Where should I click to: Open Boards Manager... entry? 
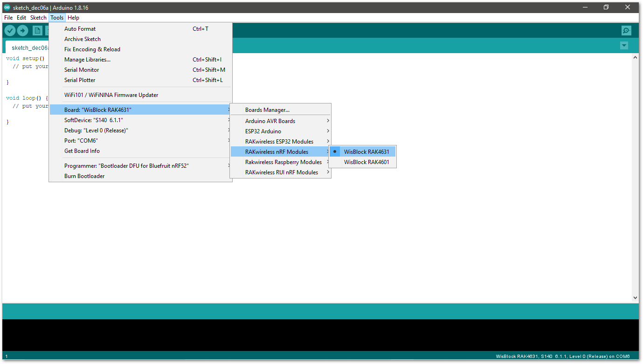[x=280, y=110]
